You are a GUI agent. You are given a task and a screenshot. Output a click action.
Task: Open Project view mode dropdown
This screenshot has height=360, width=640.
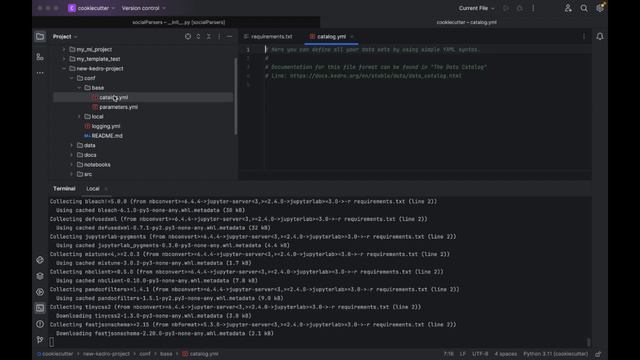[x=65, y=37]
